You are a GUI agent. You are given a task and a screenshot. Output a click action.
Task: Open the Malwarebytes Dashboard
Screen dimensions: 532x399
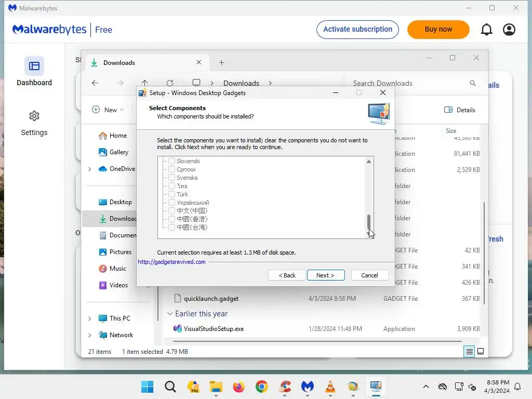[x=34, y=72]
